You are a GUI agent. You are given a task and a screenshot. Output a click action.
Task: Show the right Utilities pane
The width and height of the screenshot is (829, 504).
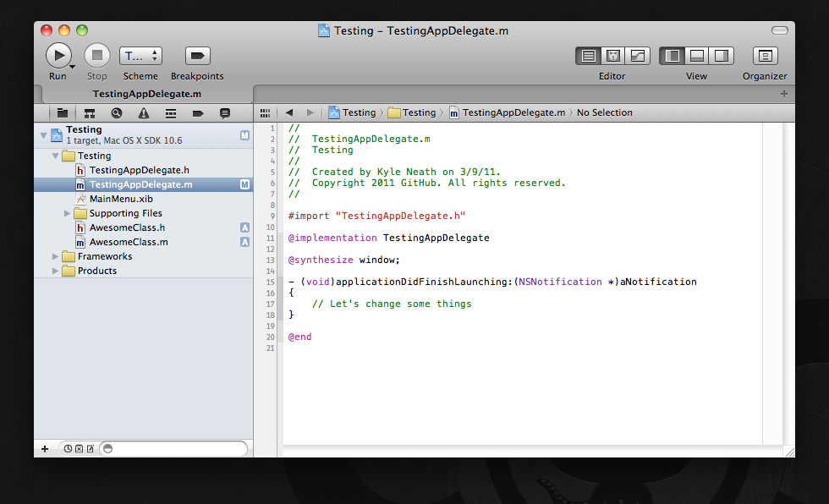point(722,56)
